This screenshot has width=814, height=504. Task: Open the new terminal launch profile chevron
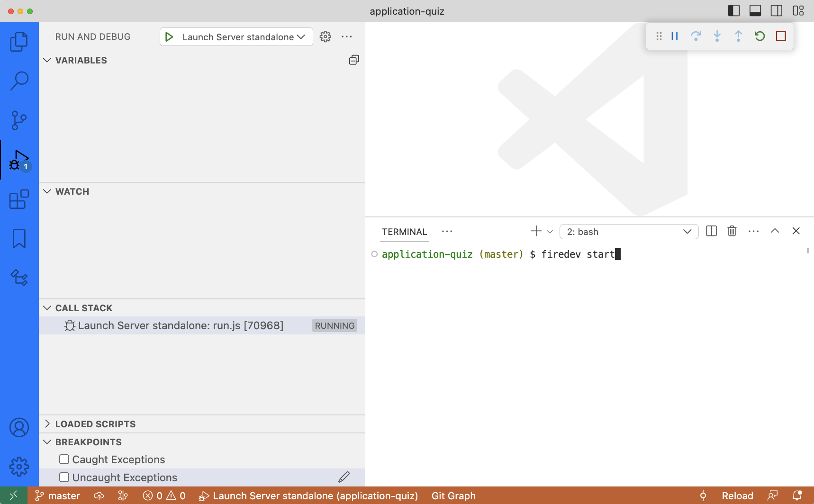[x=550, y=232]
